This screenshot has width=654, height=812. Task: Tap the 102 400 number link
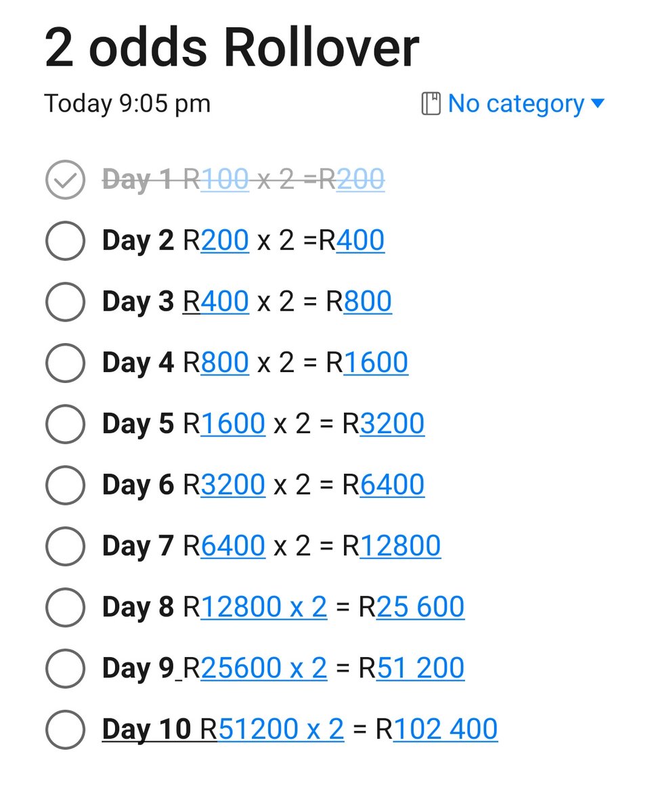click(x=445, y=729)
